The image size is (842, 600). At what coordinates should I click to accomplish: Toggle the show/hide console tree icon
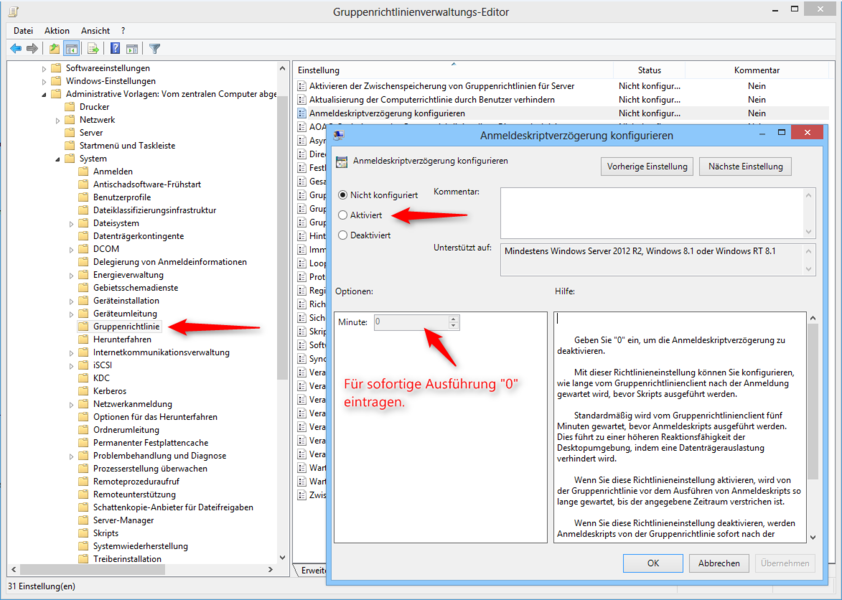pos(72,48)
